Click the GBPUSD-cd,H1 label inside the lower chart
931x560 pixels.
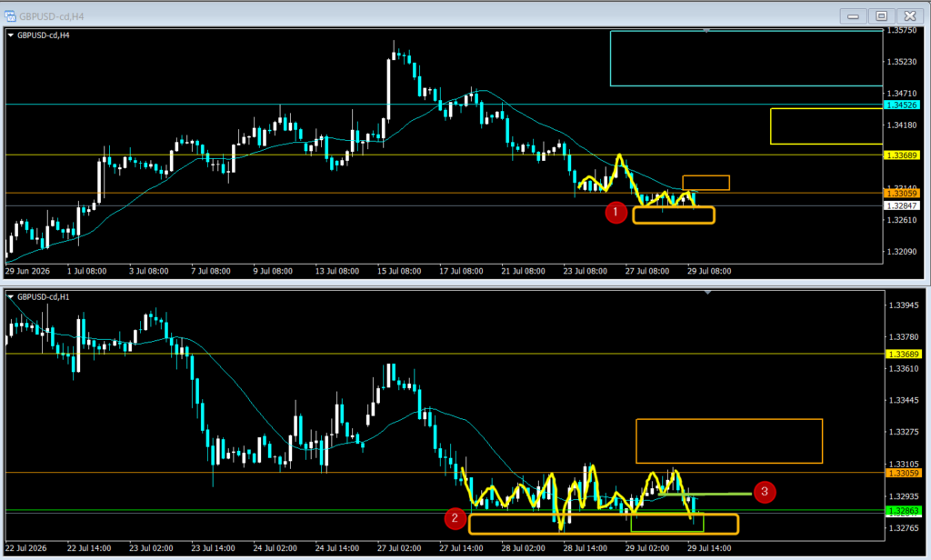[x=44, y=297]
